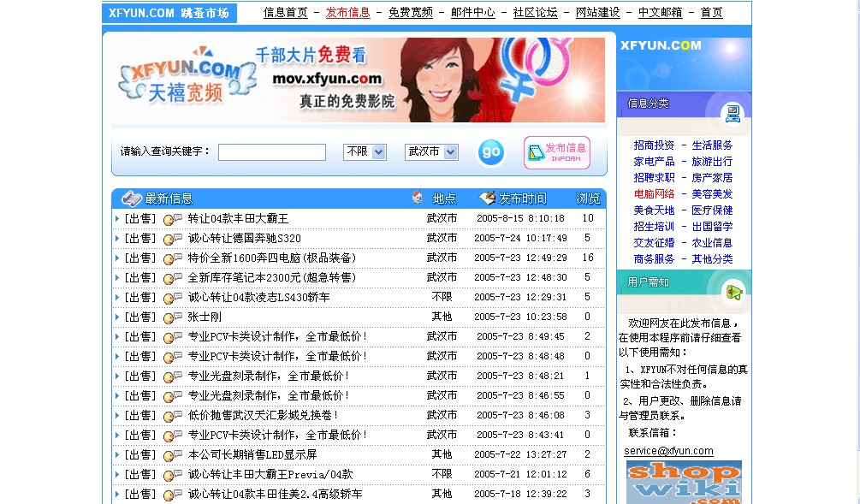The height and width of the screenshot is (504, 860).
Task: Click date 2005-8-15 8:10:18 cell
Action: click(520, 218)
